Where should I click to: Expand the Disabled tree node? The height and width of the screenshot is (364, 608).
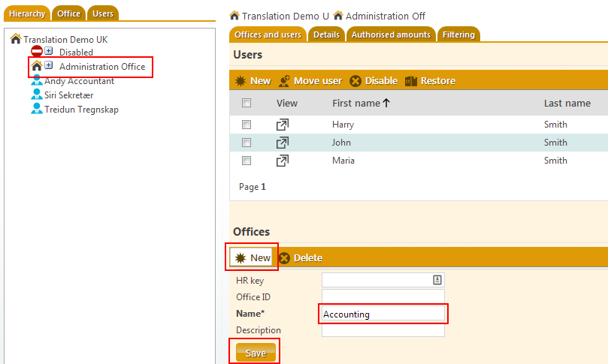pyautogui.click(x=48, y=50)
